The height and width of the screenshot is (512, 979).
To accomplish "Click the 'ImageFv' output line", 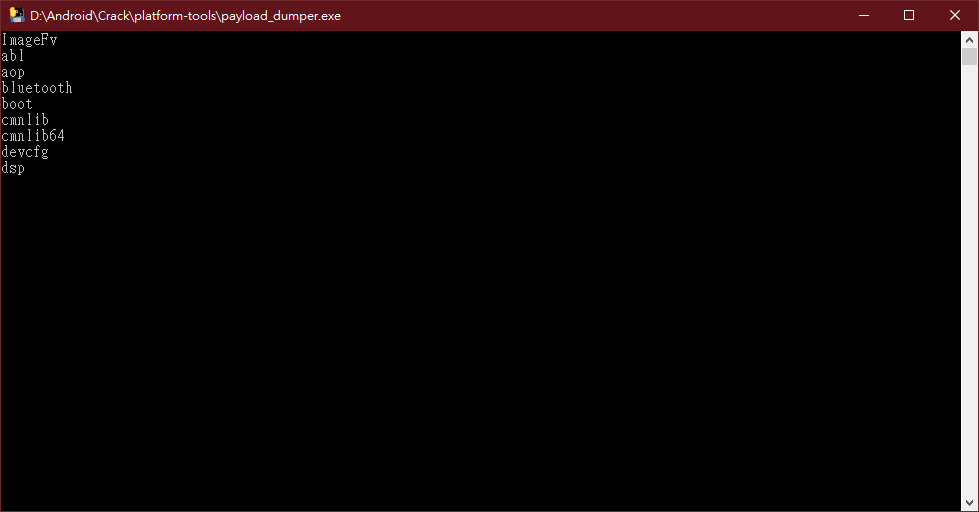I will 29,40.
